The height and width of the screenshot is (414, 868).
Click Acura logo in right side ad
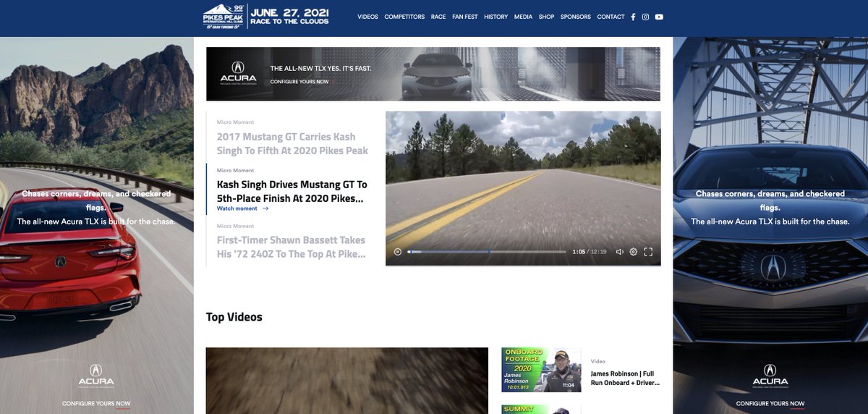[770, 375]
